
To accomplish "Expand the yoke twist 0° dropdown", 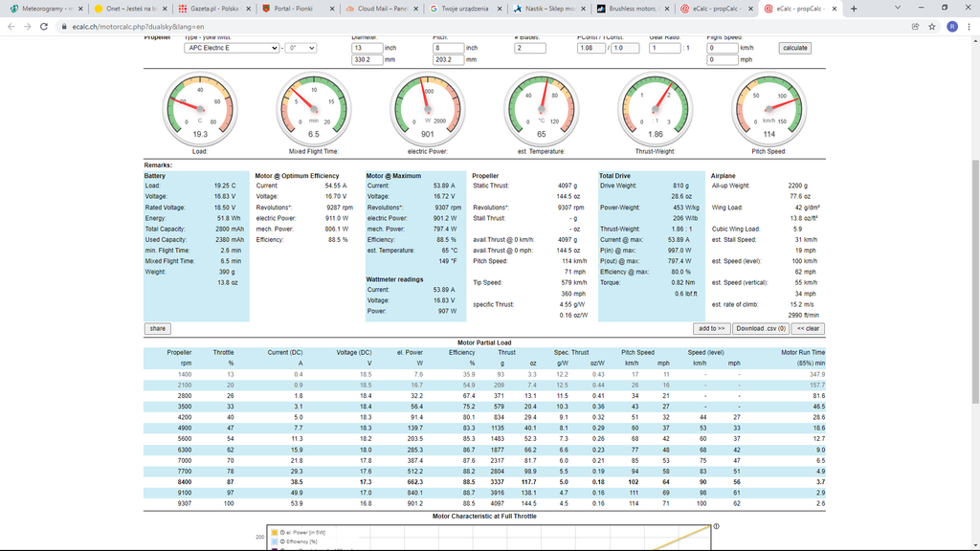I will point(301,48).
